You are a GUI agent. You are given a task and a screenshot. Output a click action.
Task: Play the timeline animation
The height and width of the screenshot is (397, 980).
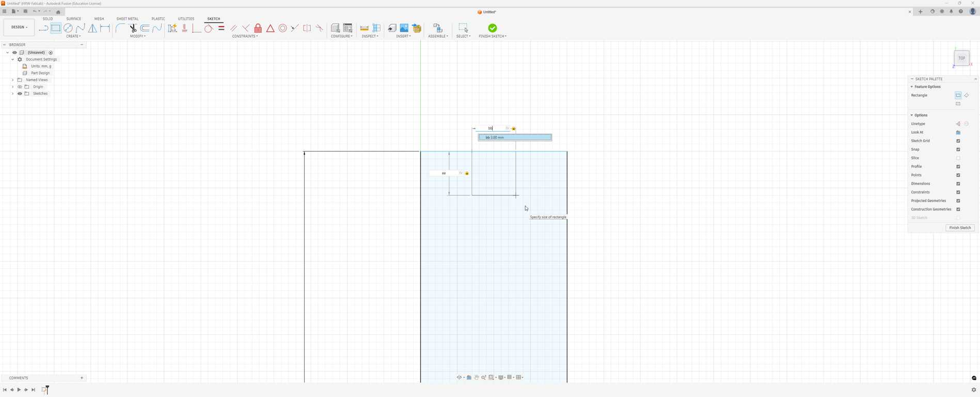19,390
